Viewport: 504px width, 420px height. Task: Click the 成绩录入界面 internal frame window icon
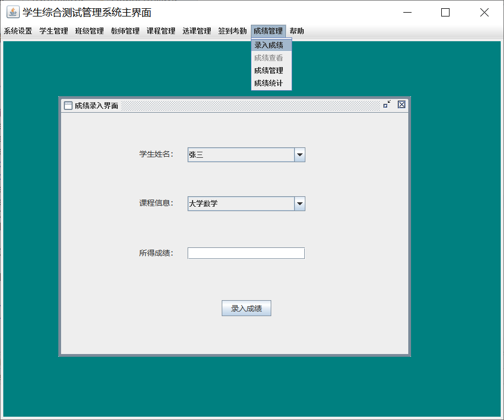click(68, 106)
